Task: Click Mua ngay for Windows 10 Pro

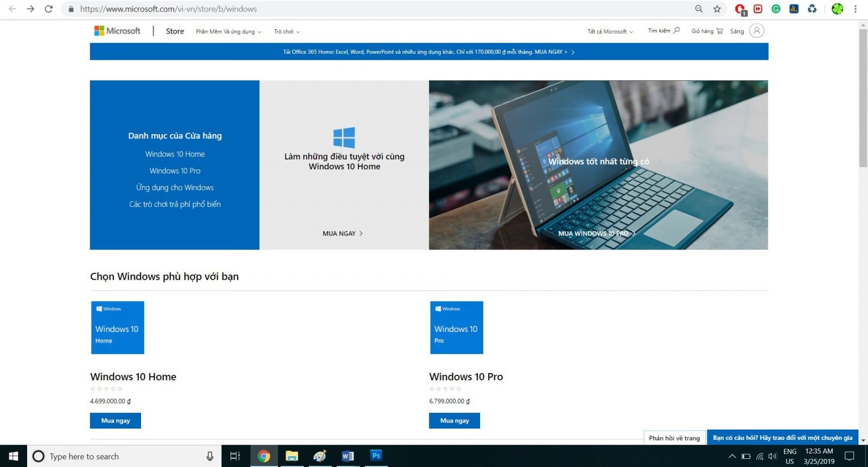Action: [455, 420]
